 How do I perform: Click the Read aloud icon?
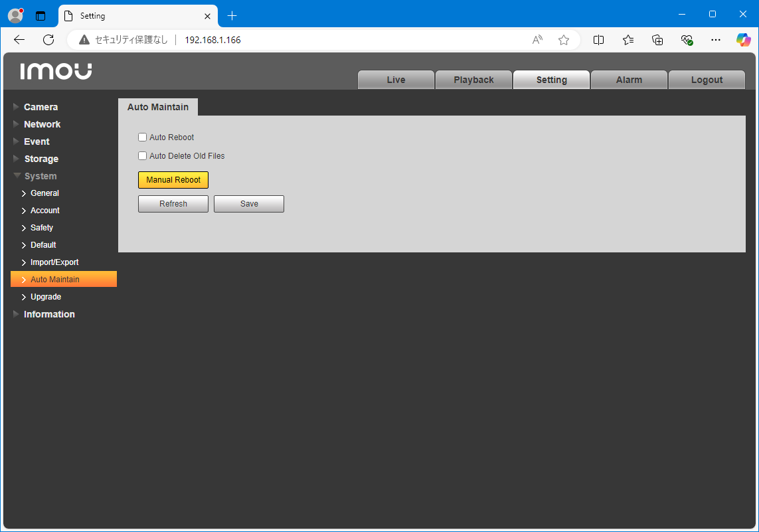tap(537, 40)
